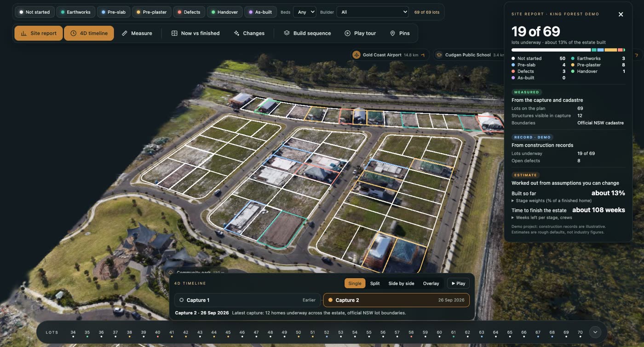
Task: Switch timeline to Overlay view
Action: point(431,283)
